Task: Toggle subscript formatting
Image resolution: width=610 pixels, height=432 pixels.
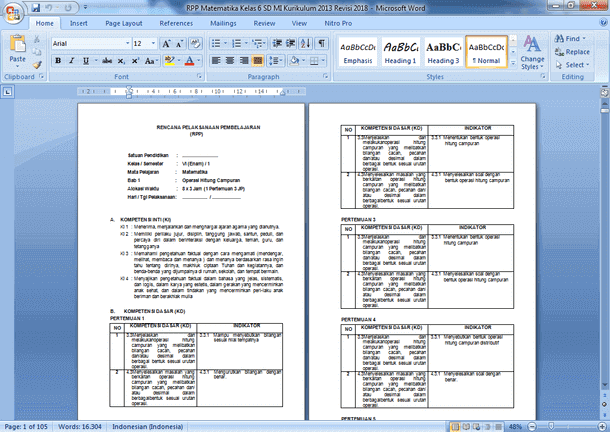Action: 121,61
